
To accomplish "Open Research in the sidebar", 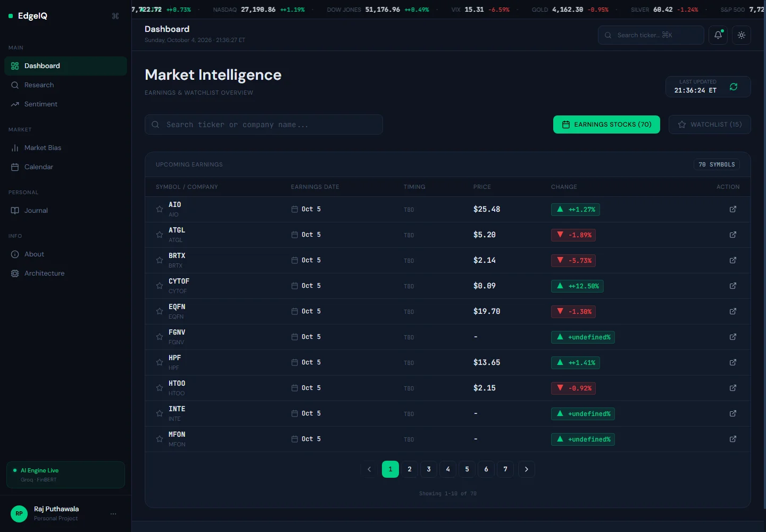I will coord(65,85).
